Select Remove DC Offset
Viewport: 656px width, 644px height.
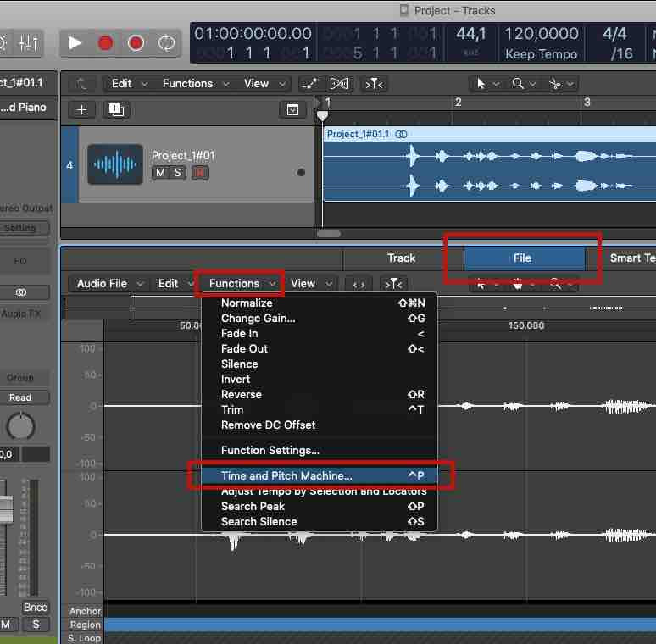tap(320, 425)
